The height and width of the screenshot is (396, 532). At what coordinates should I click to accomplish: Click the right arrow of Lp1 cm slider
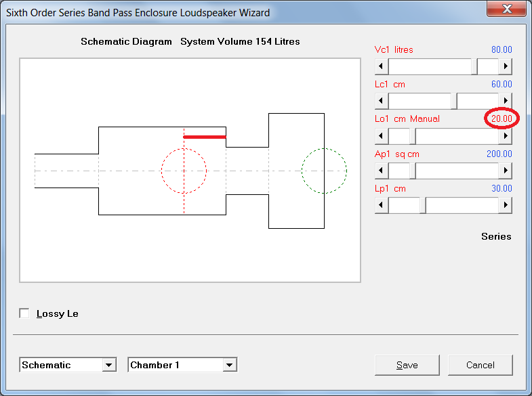(505, 205)
